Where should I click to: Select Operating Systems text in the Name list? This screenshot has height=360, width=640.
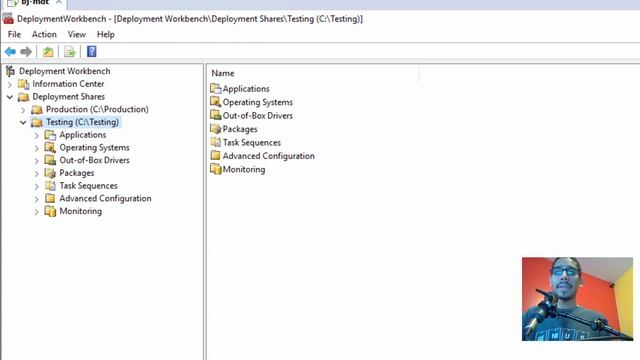pyautogui.click(x=258, y=102)
